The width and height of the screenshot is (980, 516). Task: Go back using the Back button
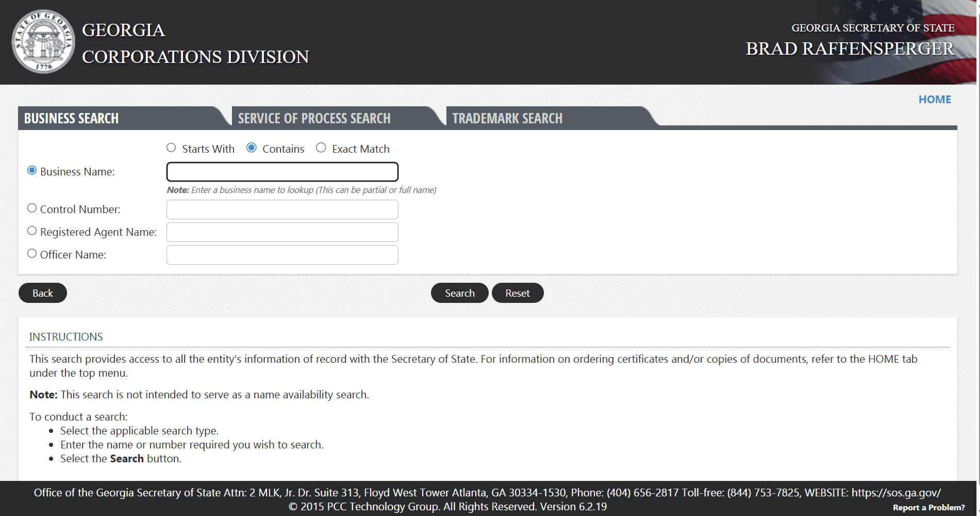point(43,293)
